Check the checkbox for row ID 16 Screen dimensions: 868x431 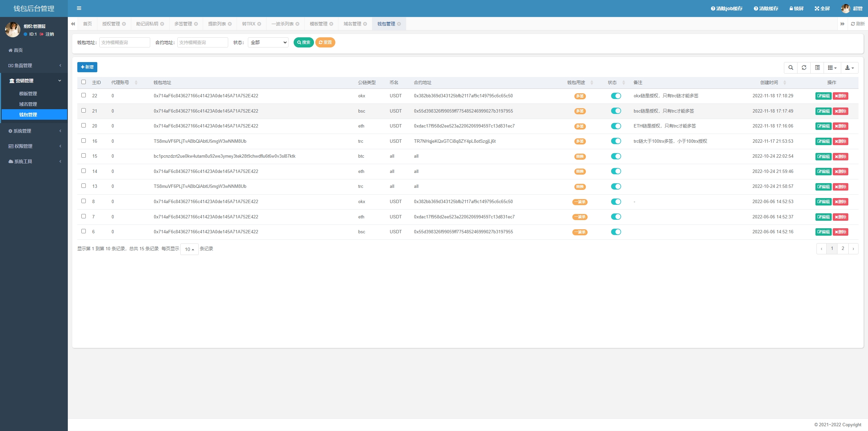pyautogui.click(x=83, y=141)
